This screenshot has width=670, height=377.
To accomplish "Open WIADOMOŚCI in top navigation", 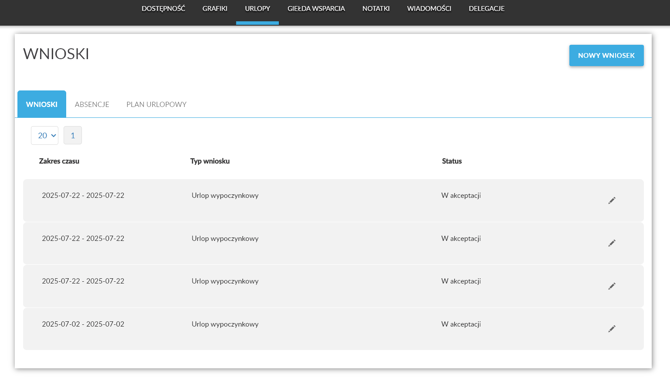I will tap(429, 9).
